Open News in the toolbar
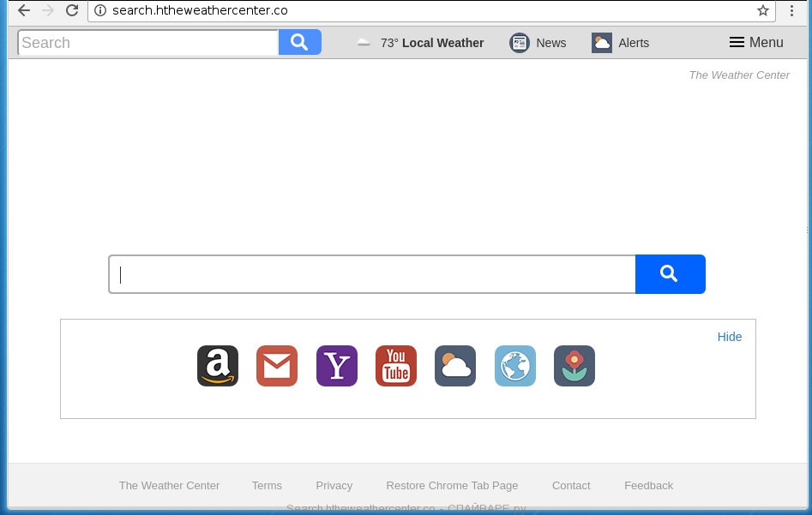This screenshot has width=812, height=515. click(538, 43)
